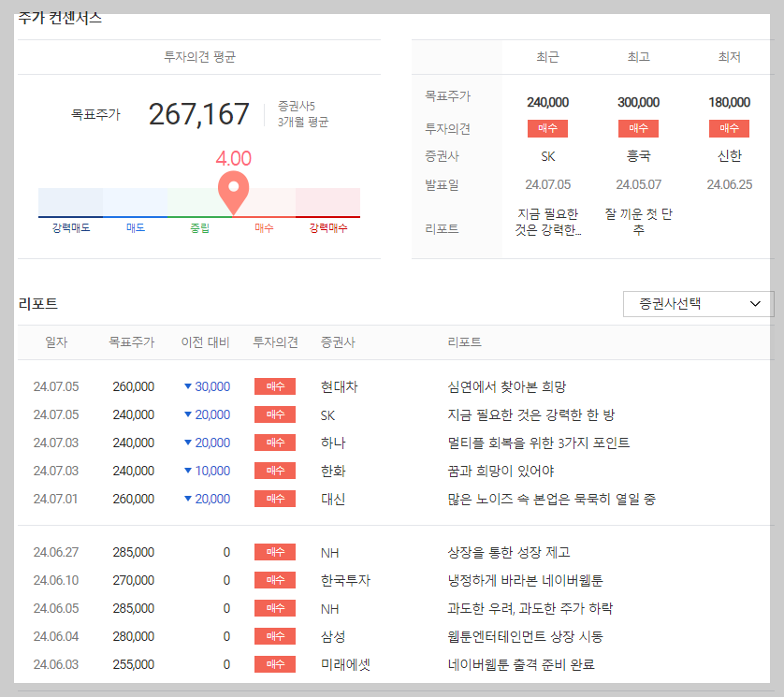784x697 pixels.
Task: Click 매수 badge in 하나 row
Action: (275, 443)
